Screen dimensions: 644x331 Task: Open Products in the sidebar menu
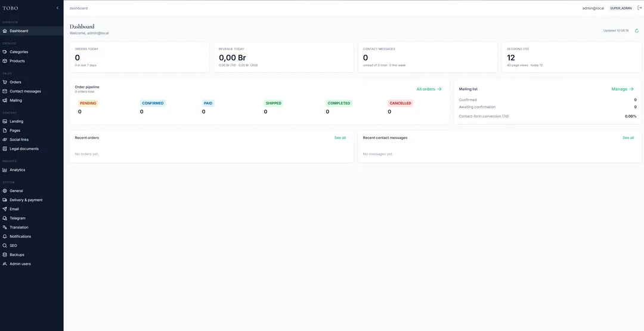tap(32, 61)
